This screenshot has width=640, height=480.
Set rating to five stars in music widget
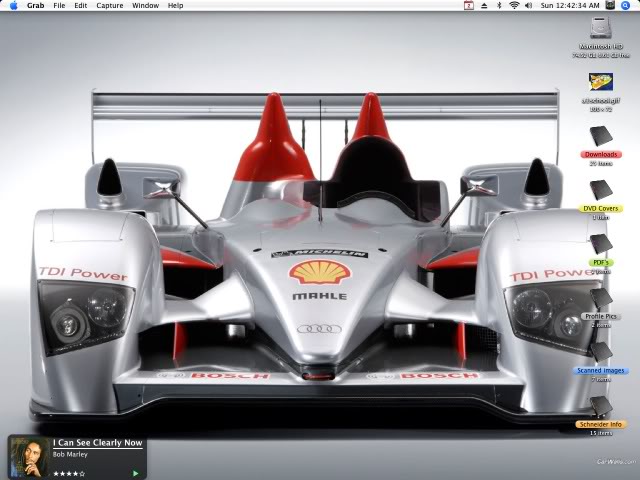point(82,474)
